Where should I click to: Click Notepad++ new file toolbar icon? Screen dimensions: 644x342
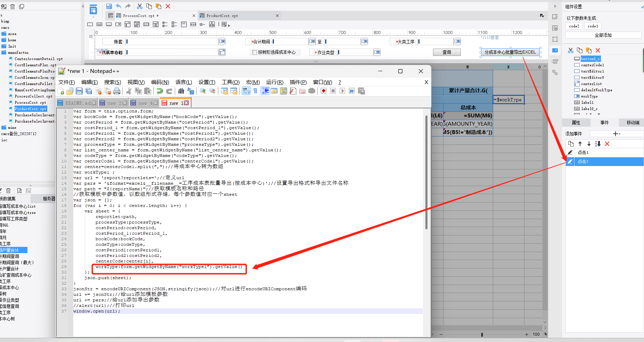pos(61,91)
